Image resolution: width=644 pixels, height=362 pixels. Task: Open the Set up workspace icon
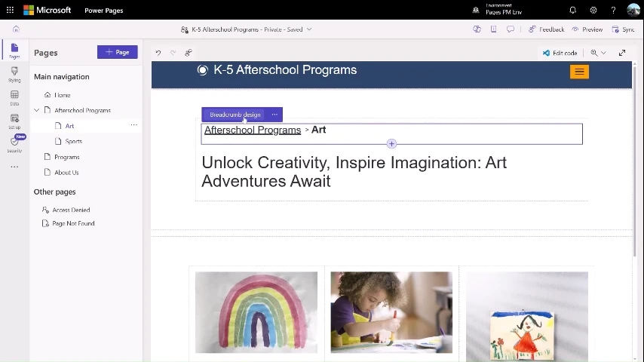tap(14, 121)
